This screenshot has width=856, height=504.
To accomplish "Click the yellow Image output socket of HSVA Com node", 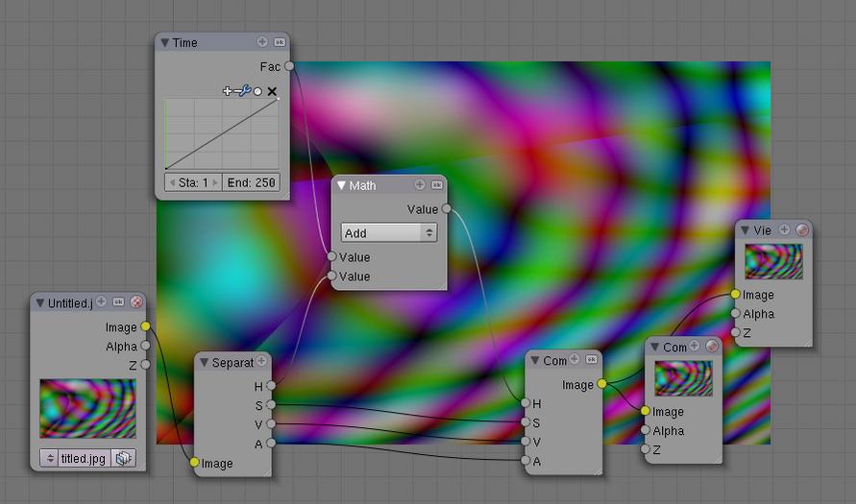I will coord(601,384).
